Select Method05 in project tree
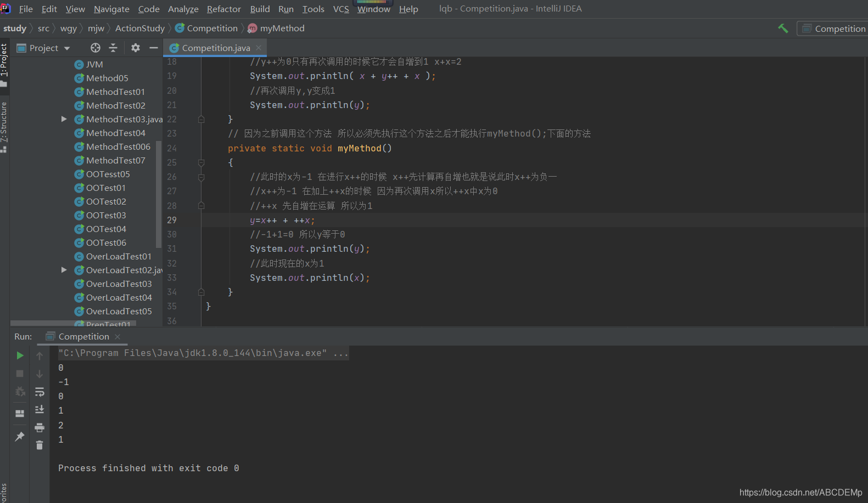Screen dimensions: 868x503 pyautogui.click(x=107, y=78)
